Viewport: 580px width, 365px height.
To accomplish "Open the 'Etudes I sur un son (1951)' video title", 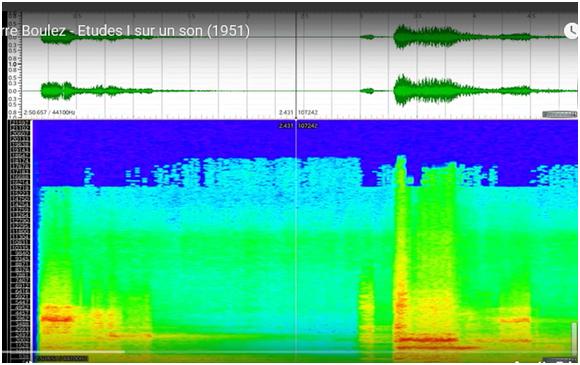I will tap(163, 31).
